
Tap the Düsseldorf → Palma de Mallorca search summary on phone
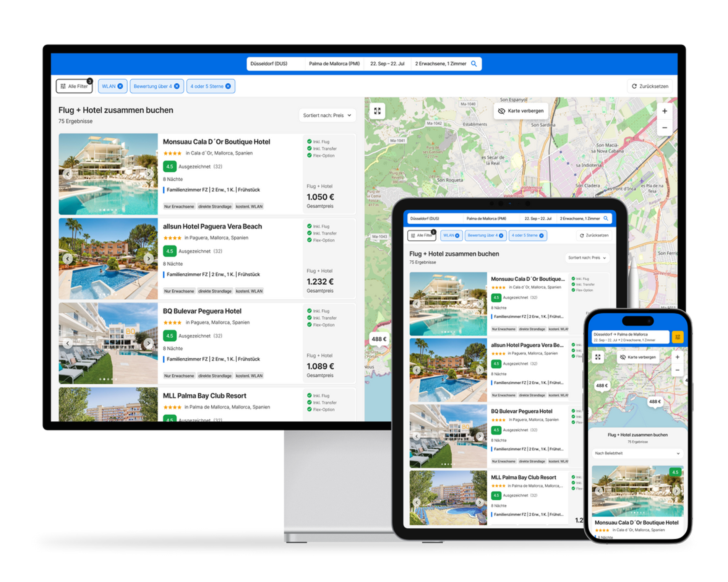pos(631,337)
